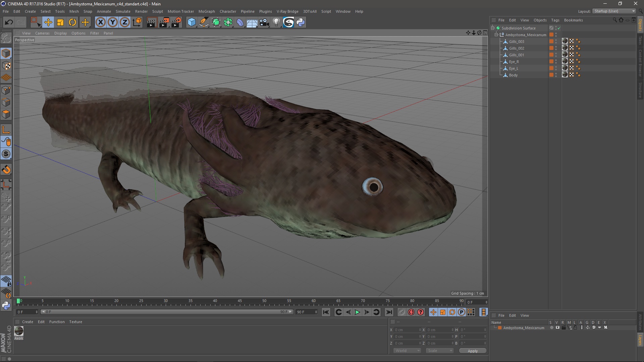
Task: Open the MoGraph menu
Action: click(207, 11)
